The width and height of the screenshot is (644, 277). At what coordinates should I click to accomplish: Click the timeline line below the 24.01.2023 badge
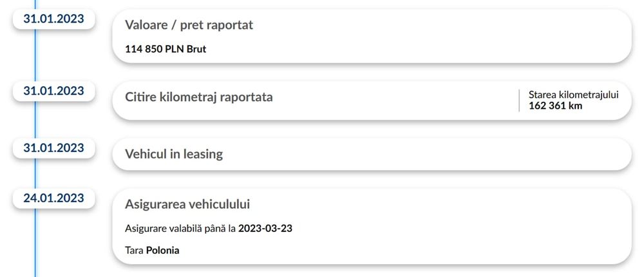pyautogui.click(x=35, y=245)
